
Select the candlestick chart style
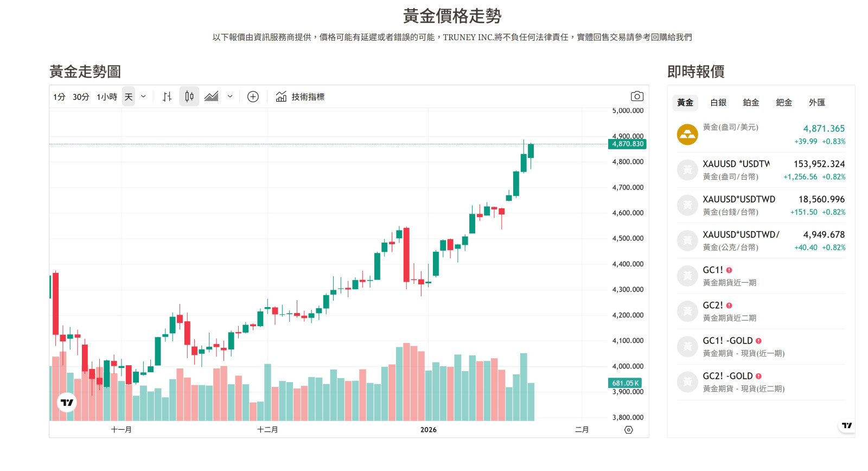[189, 97]
